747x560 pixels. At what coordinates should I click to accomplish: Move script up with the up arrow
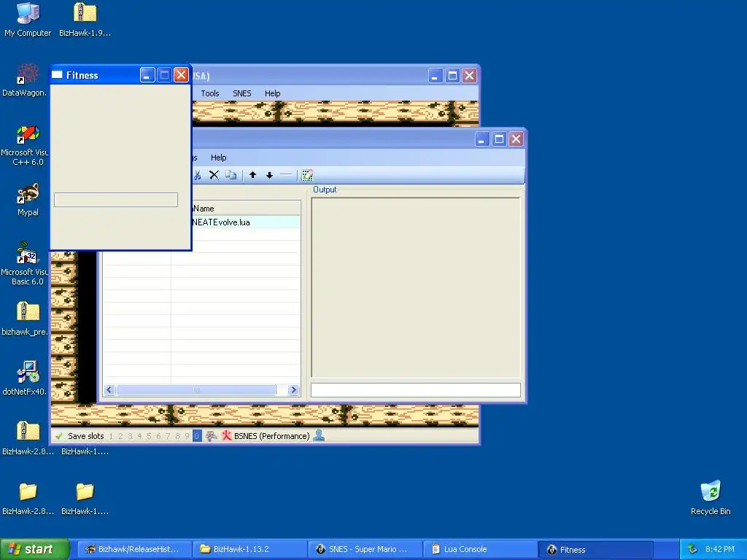coord(253,175)
